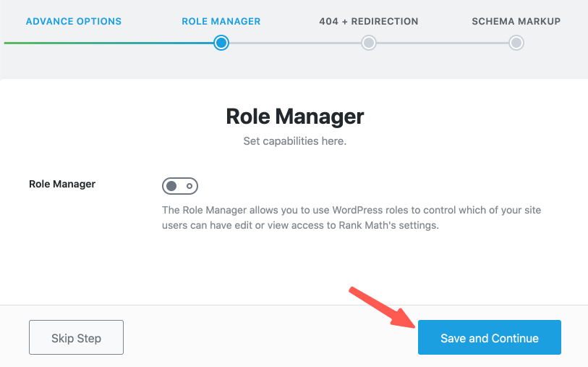Image resolution: width=588 pixels, height=367 pixels.
Task: Click progress line between Role Manager and 404 circles
Action: point(295,43)
